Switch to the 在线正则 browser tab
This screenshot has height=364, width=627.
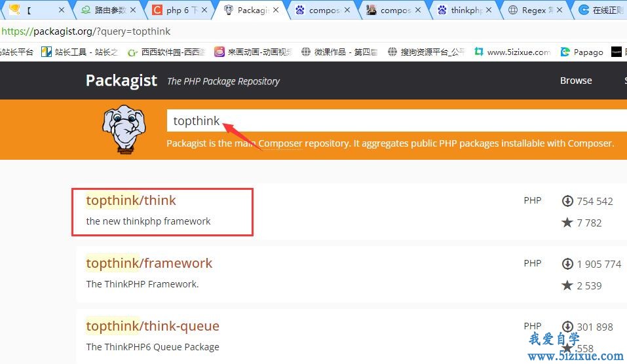pos(602,10)
